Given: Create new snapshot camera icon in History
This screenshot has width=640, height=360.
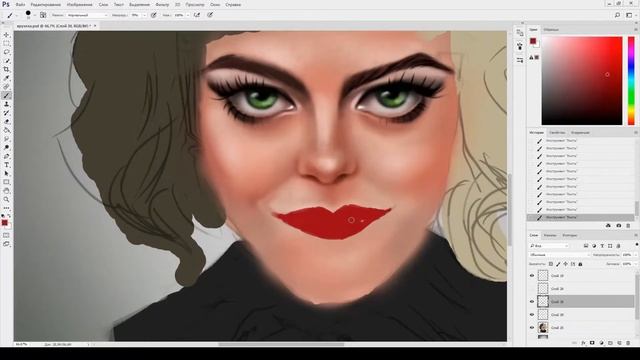Looking at the screenshot, I should 618,226.
